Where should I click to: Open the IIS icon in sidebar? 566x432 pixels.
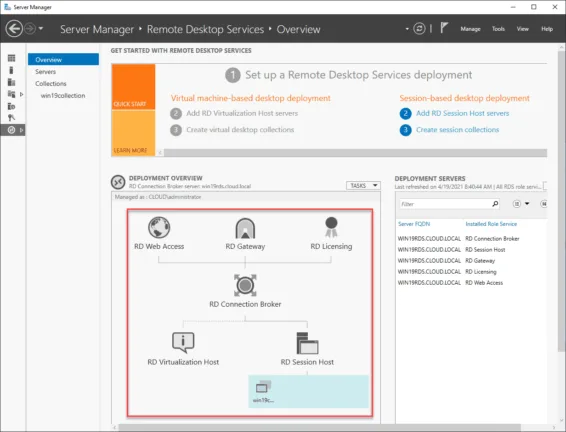click(x=12, y=106)
